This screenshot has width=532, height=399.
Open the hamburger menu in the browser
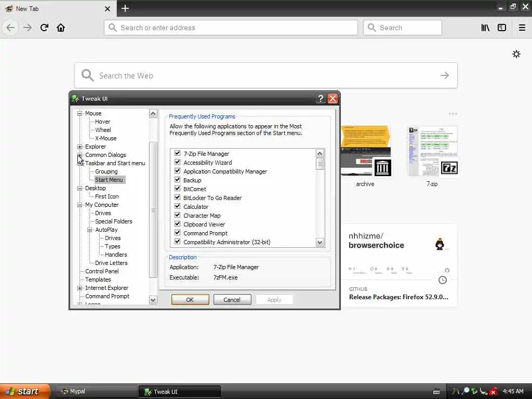(522, 28)
